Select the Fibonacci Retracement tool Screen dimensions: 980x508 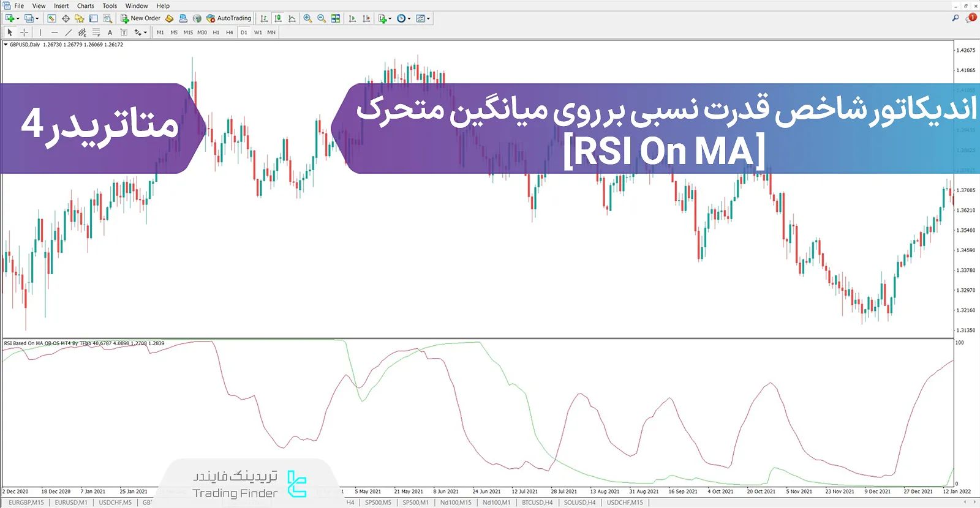pyautogui.click(x=96, y=32)
